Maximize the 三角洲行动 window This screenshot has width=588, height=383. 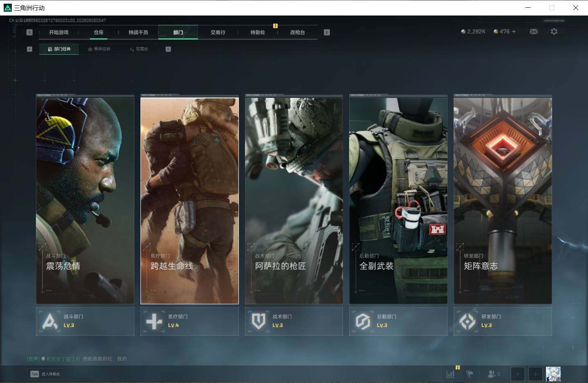(552, 8)
